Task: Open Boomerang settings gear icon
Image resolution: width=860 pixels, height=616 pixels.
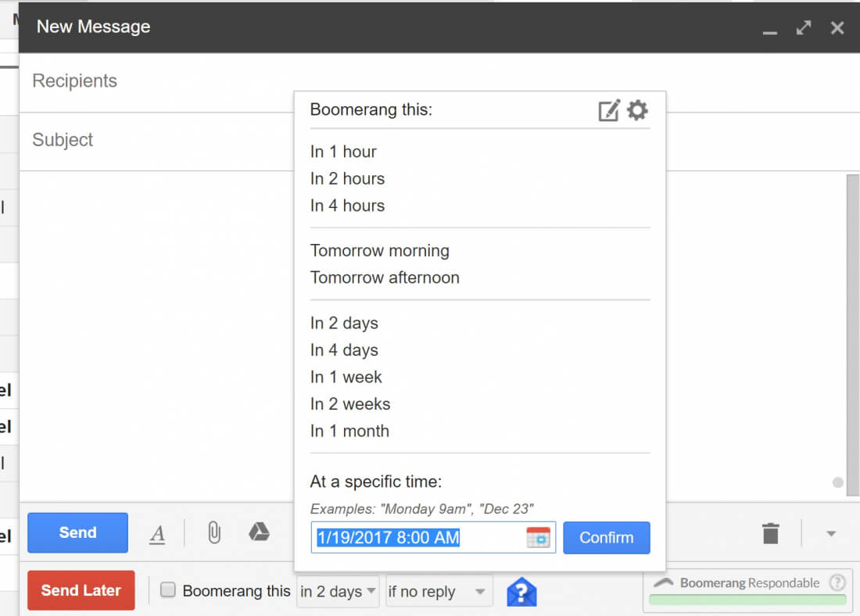Action: click(x=638, y=110)
